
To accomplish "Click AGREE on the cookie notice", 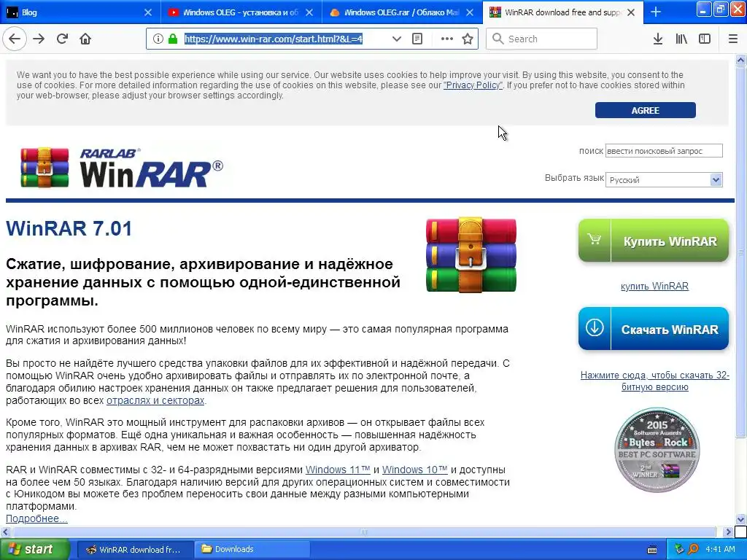I will [x=645, y=111].
